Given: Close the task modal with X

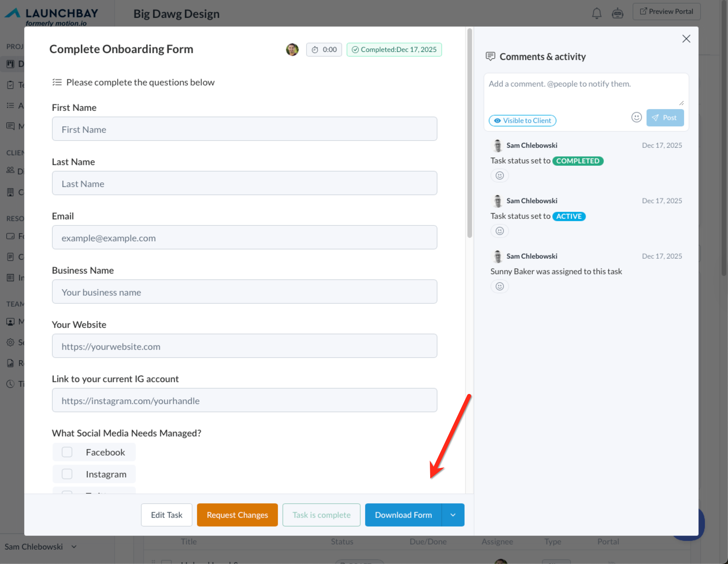Looking at the screenshot, I should (x=686, y=39).
